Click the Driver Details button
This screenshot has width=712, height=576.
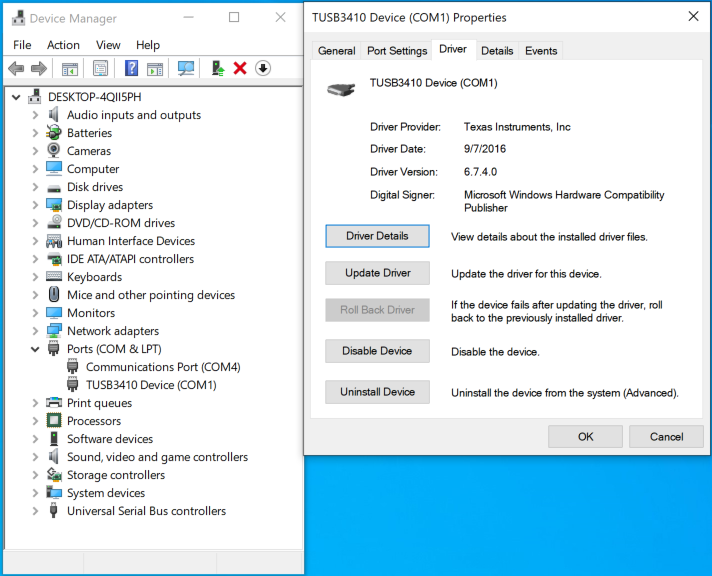(377, 236)
